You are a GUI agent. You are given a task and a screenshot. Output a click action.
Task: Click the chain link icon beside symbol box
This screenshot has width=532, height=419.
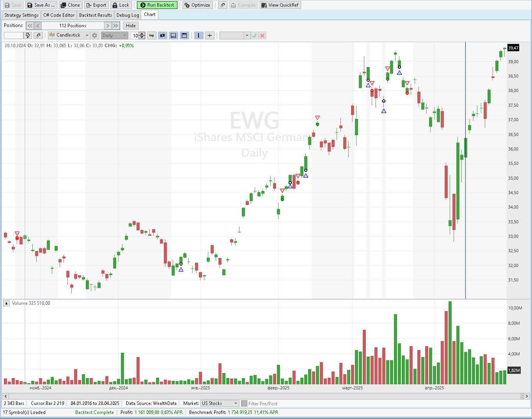pos(38,35)
